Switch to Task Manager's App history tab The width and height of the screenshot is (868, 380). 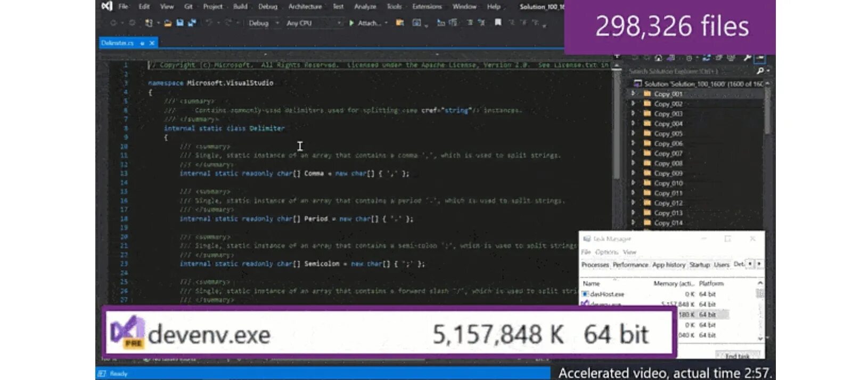tap(669, 265)
